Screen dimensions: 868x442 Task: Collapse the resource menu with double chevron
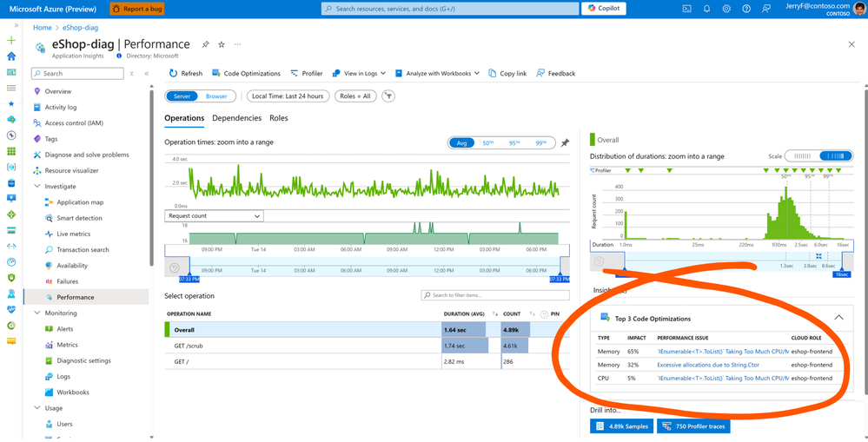tap(147, 74)
